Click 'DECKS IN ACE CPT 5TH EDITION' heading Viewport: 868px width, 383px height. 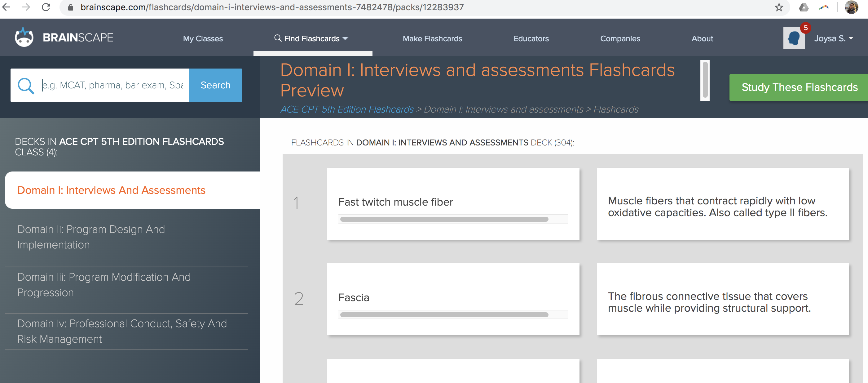pyautogui.click(x=119, y=147)
